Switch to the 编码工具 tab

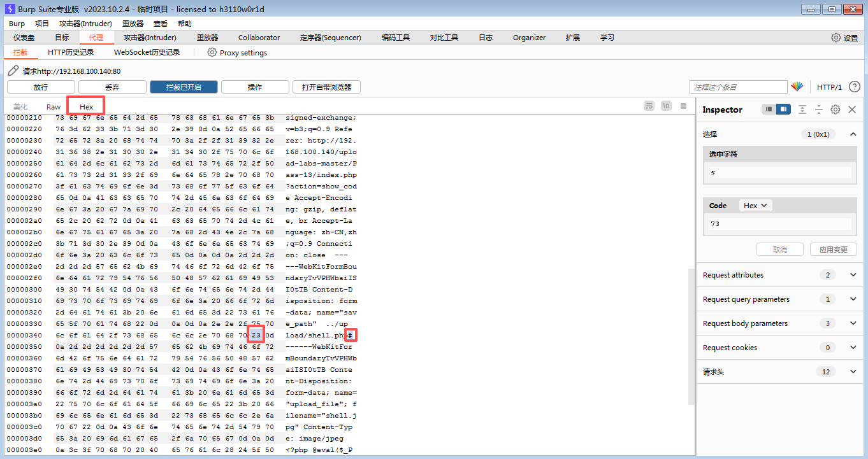point(396,38)
